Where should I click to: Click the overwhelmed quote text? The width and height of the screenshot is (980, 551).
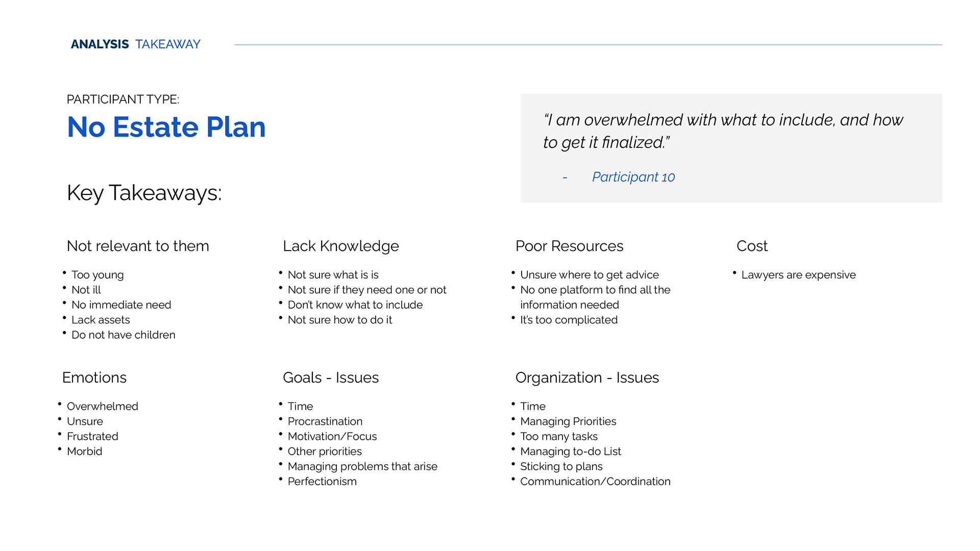tap(723, 131)
